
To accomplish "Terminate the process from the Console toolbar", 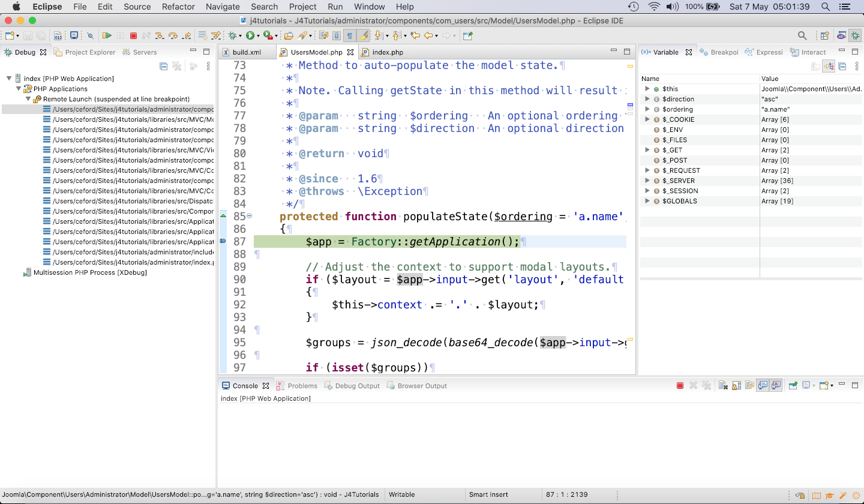I will (x=680, y=385).
